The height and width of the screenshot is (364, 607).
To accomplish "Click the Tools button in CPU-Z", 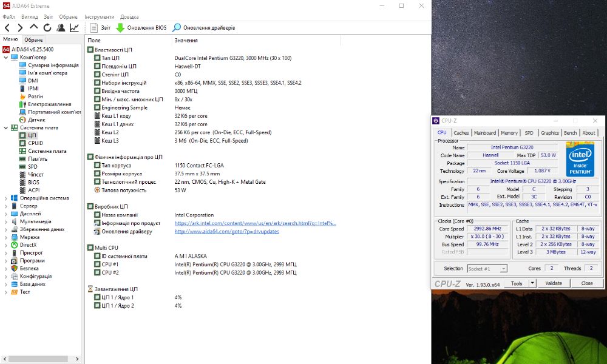I will point(517,283).
